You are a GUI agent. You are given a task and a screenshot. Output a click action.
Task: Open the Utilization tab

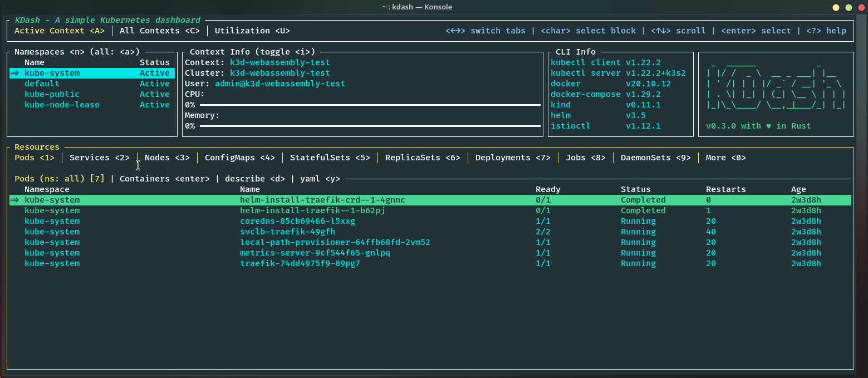[252, 31]
